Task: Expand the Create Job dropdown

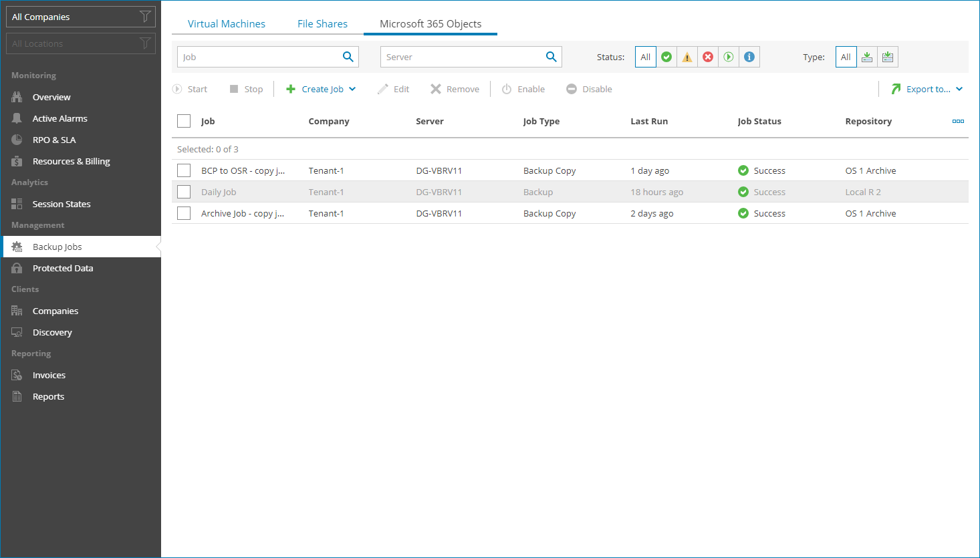Action: click(x=352, y=88)
